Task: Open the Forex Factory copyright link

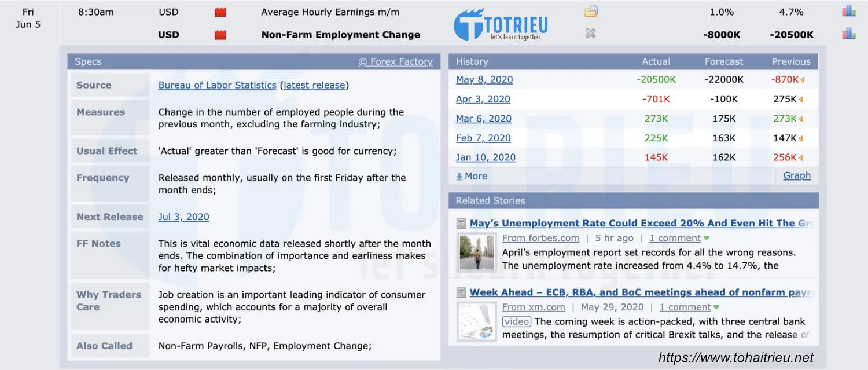Action: [395, 61]
